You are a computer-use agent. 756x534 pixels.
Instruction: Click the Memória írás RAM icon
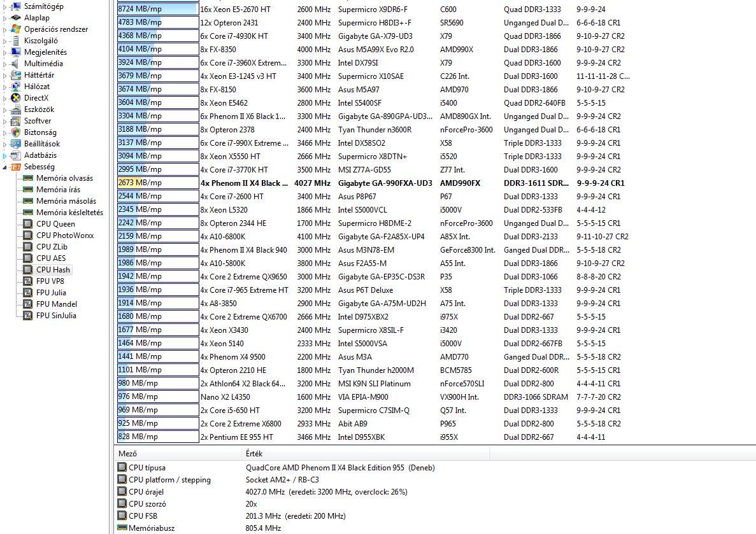tap(28, 190)
